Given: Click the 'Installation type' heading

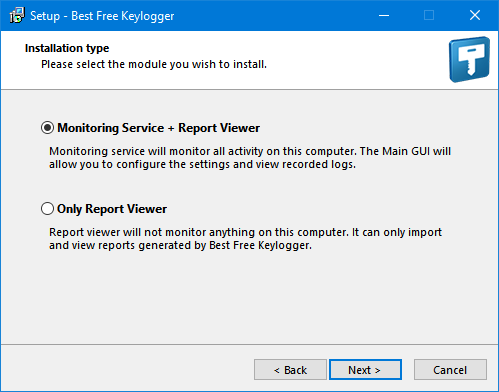Looking at the screenshot, I should (x=67, y=48).
